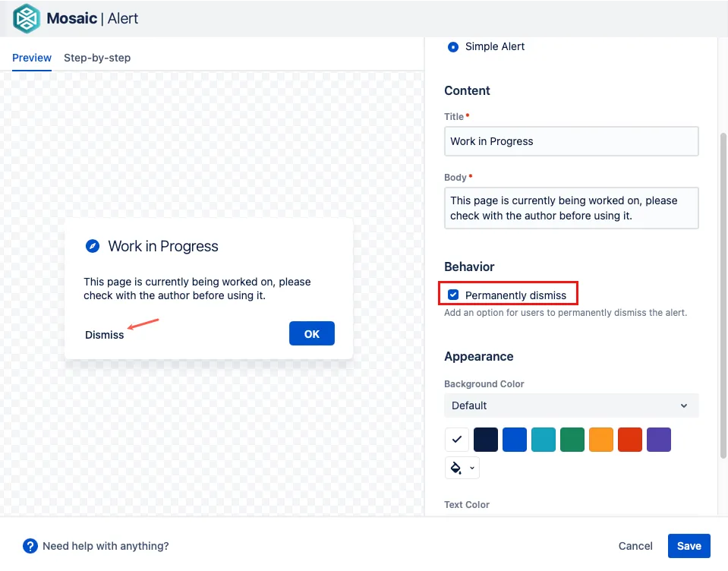
Task: Click the Mosaic logo icon
Action: [x=27, y=18]
